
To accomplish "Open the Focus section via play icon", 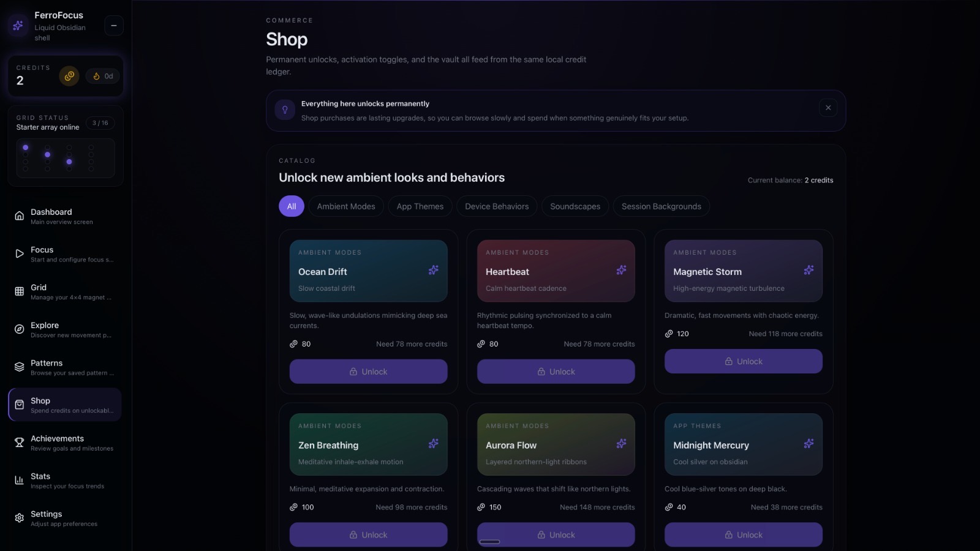I will tap(20, 254).
